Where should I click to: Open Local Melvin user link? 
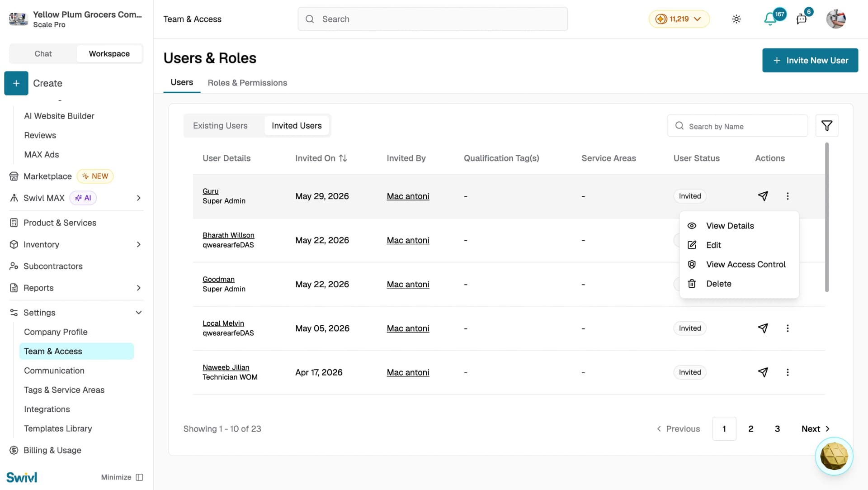pos(223,323)
